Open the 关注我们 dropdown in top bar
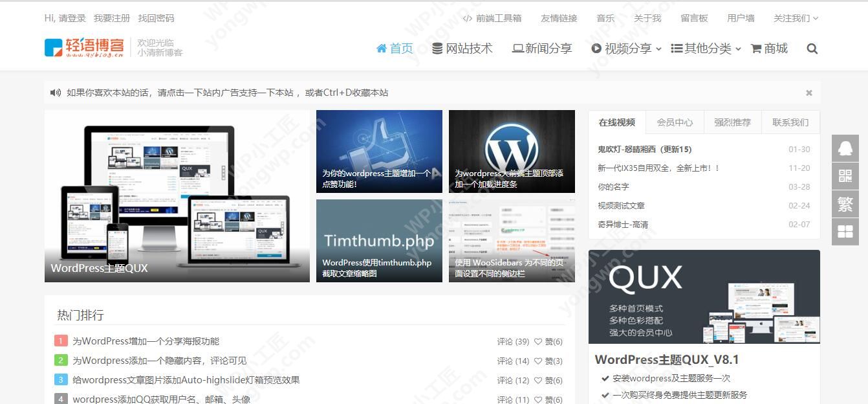Screen dimensions: 868x404 point(796,18)
